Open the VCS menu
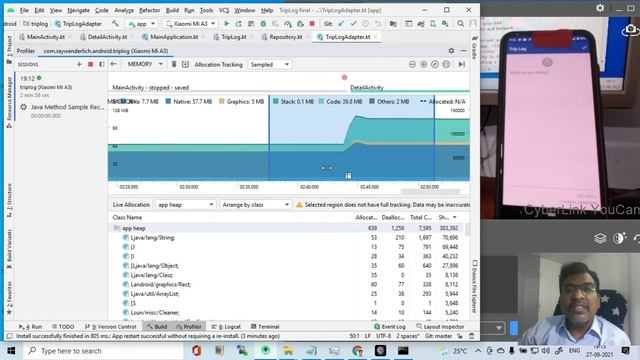 click(224, 10)
